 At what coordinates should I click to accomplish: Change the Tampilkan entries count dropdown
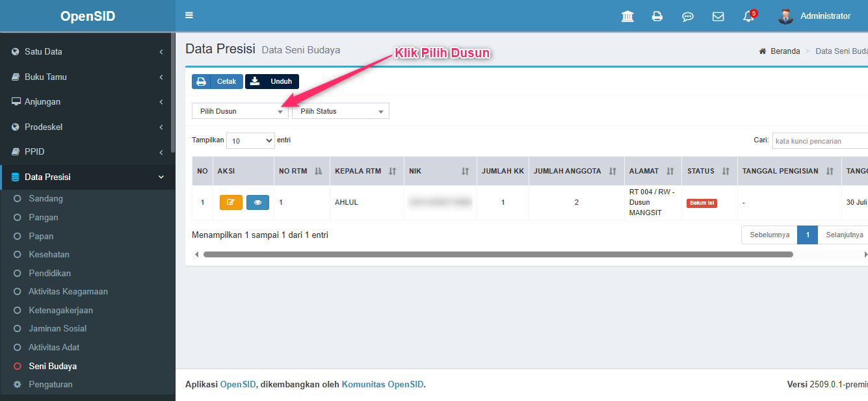point(250,140)
